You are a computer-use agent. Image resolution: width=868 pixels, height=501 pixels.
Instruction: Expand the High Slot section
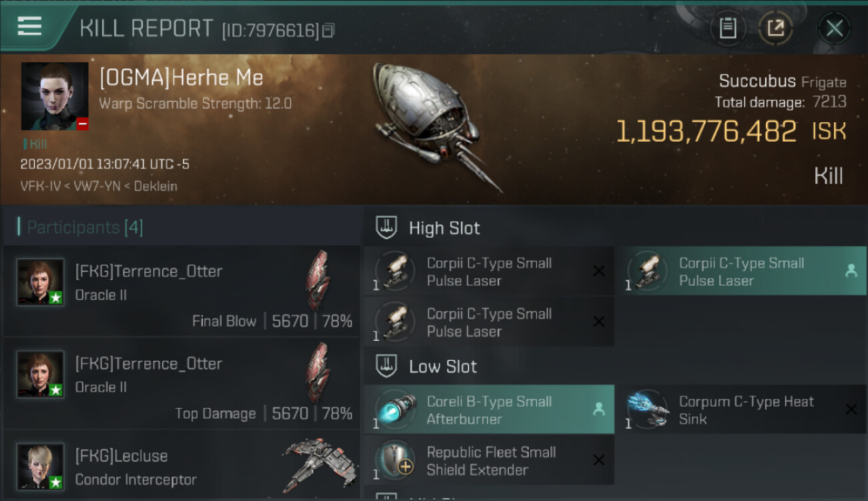click(x=444, y=228)
